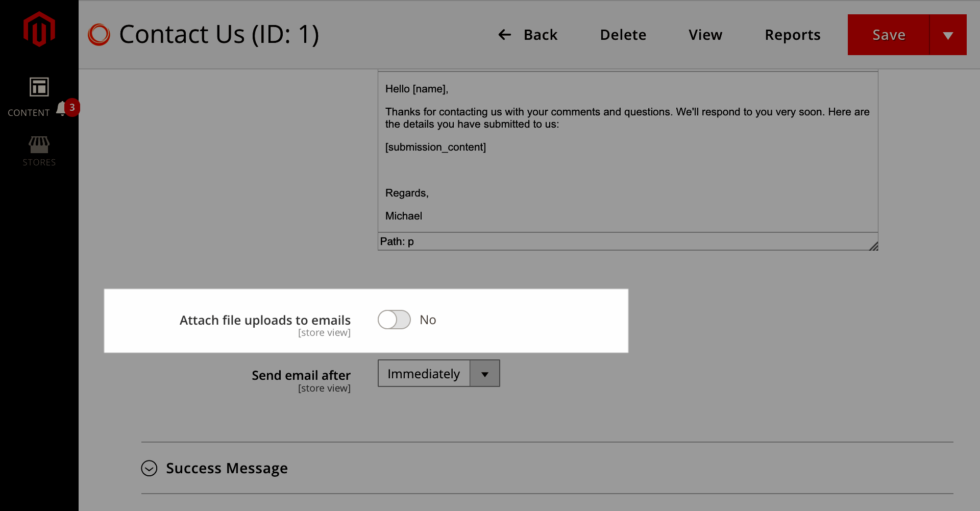Click the [submission_content] placeholder text
The width and height of the screenshot is (980, 511).
click(435, 147)
